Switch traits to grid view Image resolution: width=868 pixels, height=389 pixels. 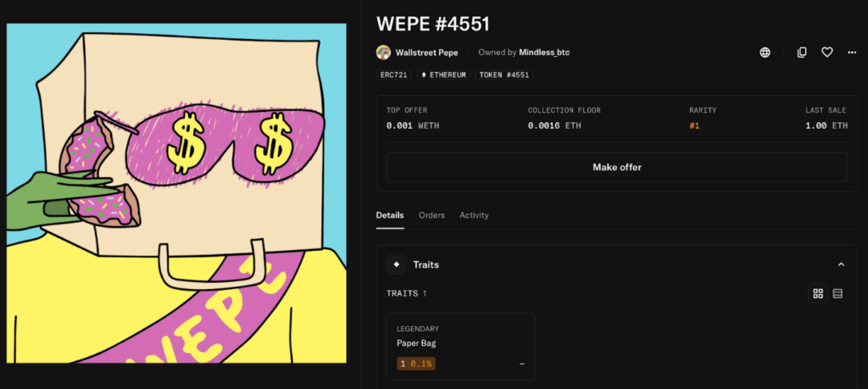coord(818,294)
